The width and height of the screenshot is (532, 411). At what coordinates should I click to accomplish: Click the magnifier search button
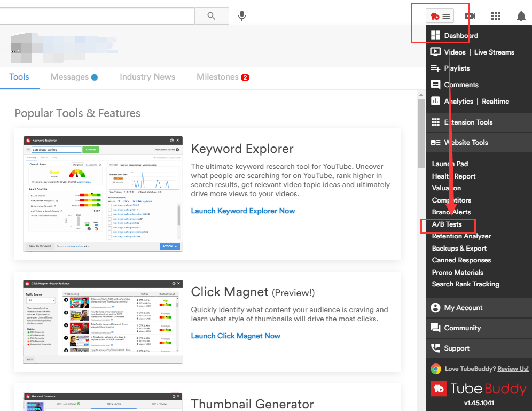[212, 16]
